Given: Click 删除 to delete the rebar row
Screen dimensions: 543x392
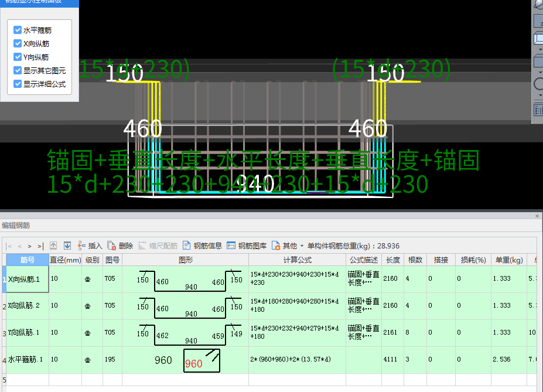Looking at the screenshot, I should (x=120, y=246).
